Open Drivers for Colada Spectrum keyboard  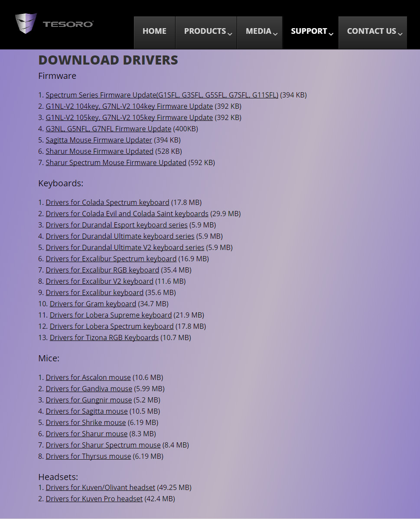click(x=107, y=202)
